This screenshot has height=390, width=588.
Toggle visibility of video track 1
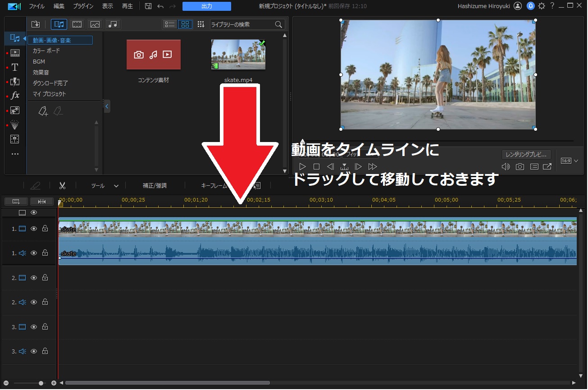point(34,229)
